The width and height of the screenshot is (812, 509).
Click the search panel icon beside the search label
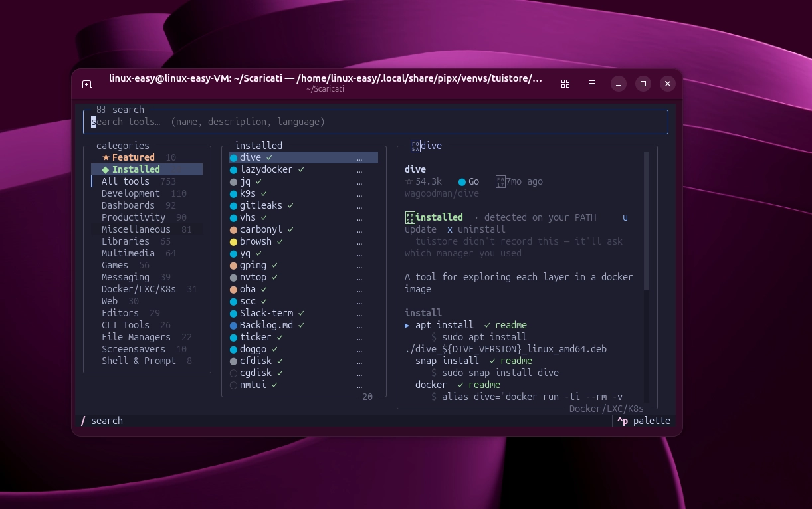click(x=101, y=110)
